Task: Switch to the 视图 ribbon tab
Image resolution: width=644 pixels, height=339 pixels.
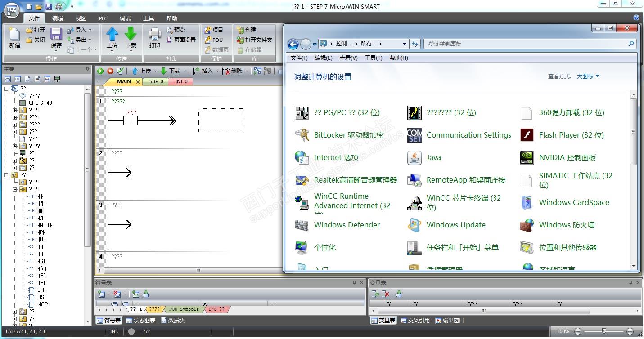Action: 81,18
